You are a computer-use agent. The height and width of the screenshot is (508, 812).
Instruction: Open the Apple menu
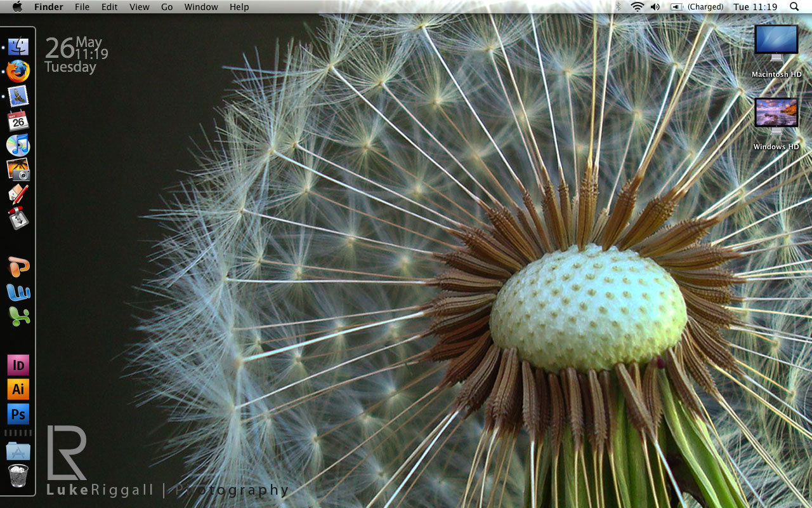17,7
